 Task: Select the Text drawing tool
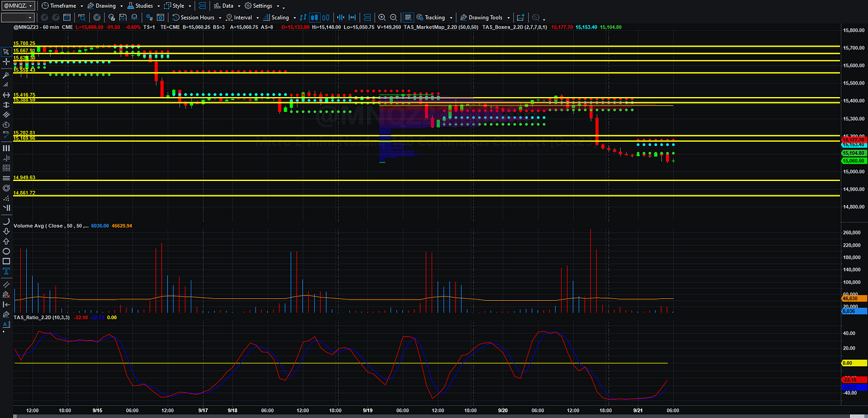point(6,270)
